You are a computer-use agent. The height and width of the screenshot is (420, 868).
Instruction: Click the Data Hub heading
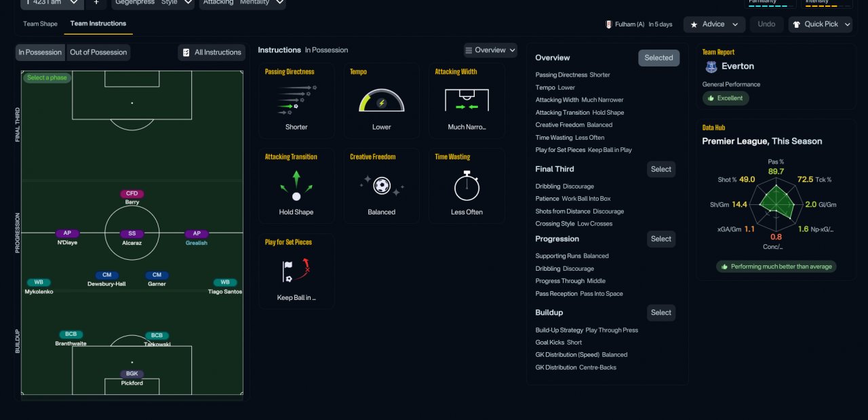(x=713, y=128)
